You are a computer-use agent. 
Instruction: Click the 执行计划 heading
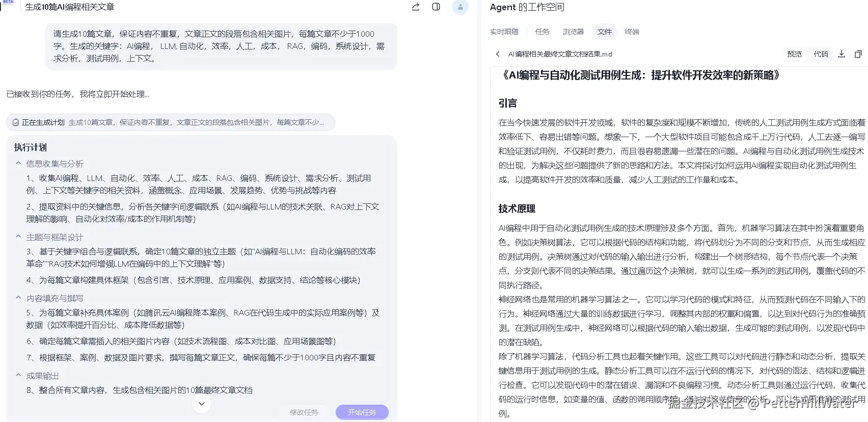(x=31, y=147)
